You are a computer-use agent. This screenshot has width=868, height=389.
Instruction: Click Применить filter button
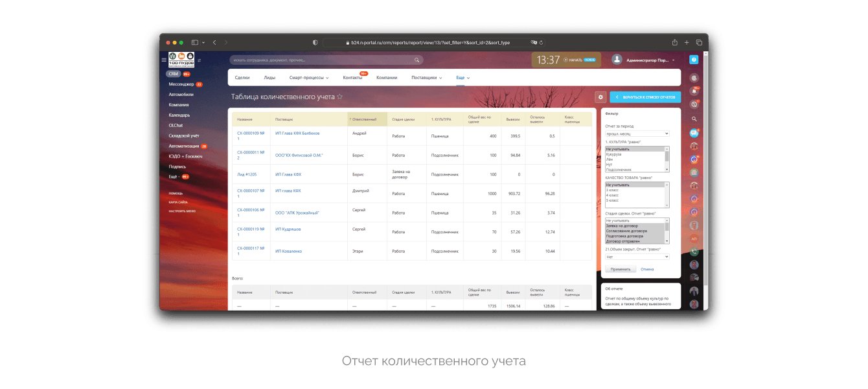click(621, 269)
